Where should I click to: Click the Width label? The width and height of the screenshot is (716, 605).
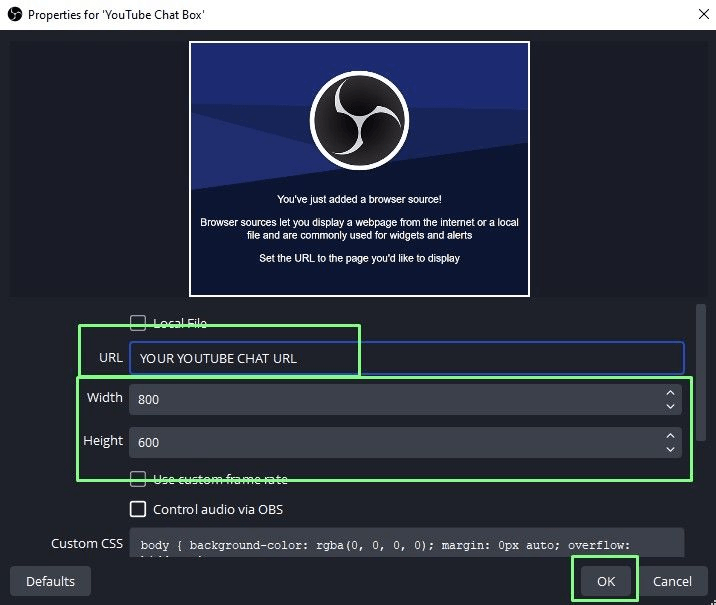105,397
